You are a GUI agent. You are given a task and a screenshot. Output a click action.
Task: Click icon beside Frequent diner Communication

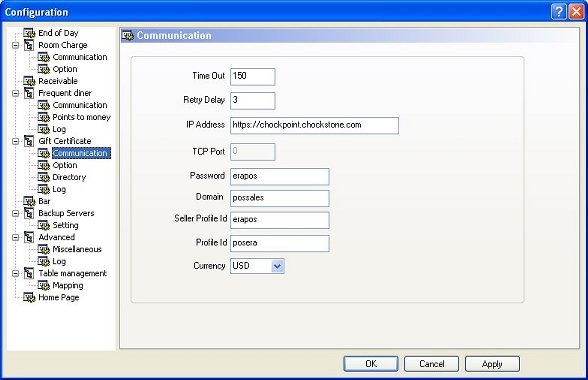coord(44,105)
